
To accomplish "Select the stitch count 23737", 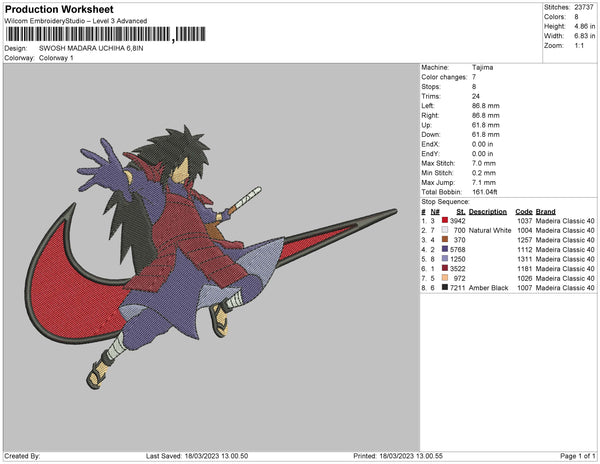I will pos(584,7).
